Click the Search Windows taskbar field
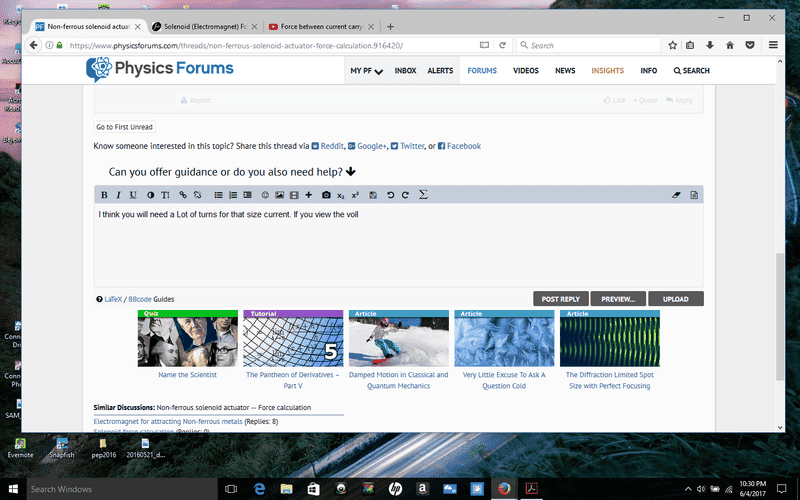Image resolution: width=800 pixels, height=500 pixels. [110, 489]
